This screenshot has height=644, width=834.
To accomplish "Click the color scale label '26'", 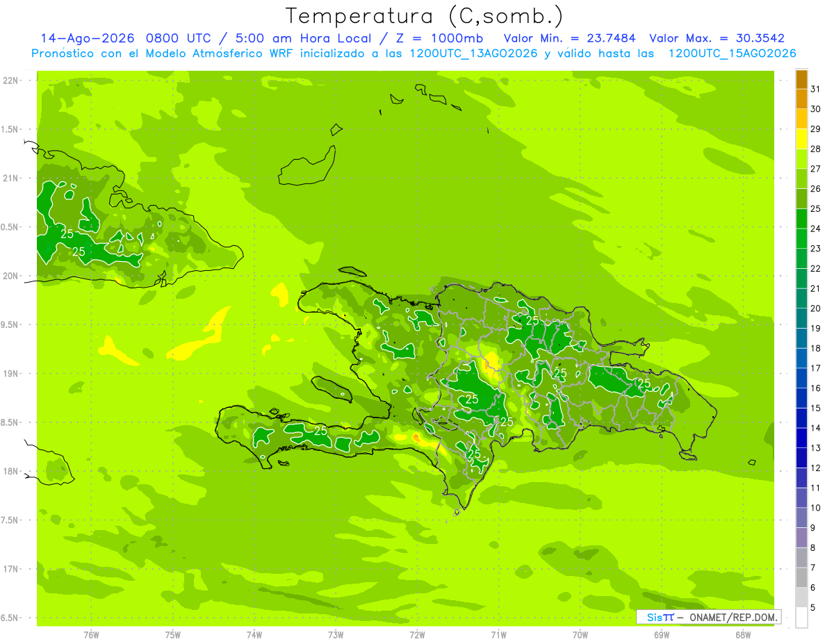I will 816,189.
